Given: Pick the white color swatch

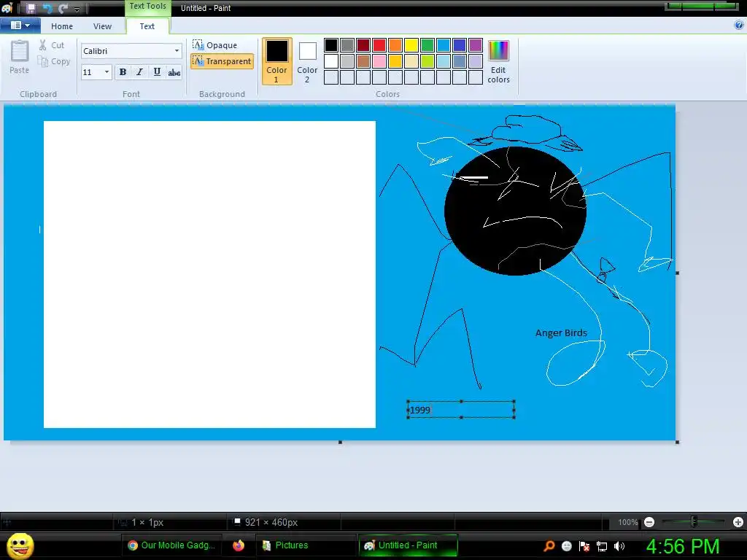Looking at the screenshot, I should click(x=331, y=61).
